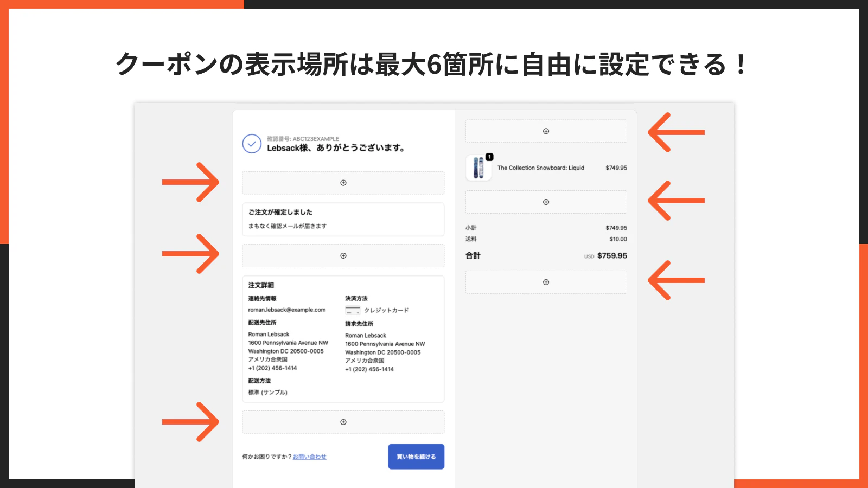
Task: Click the 合計 label
Action: coord(473,255)
